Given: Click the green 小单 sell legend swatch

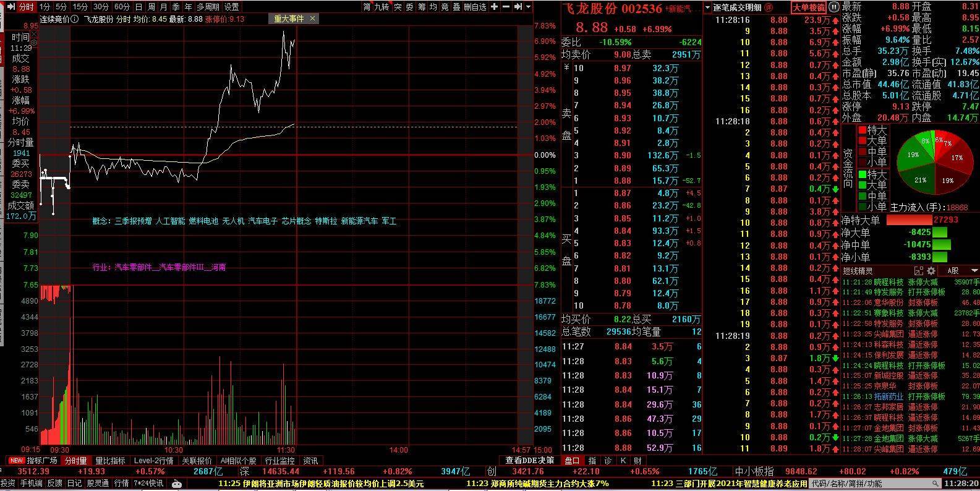Looking at the screenshot, I should click(862, 207).
